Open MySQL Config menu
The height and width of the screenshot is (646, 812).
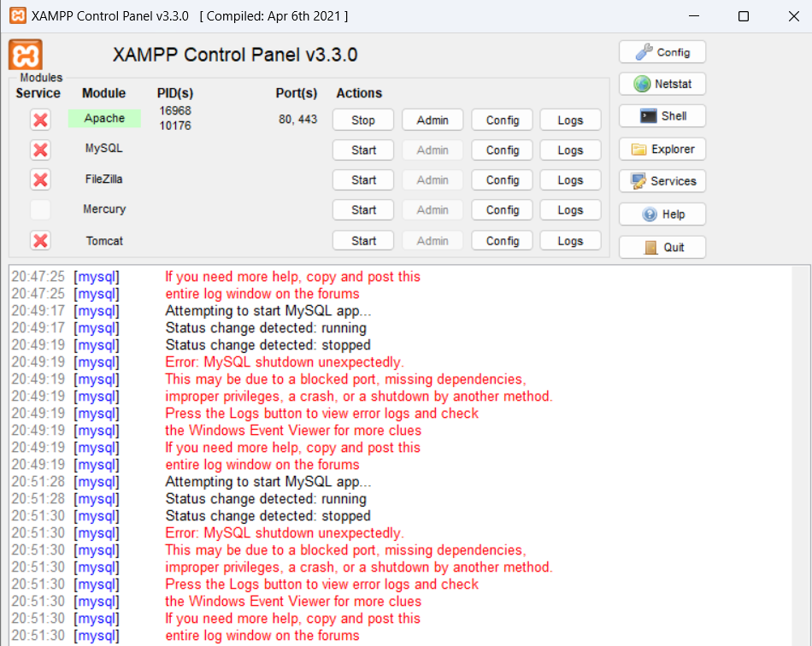coord(503,150)
